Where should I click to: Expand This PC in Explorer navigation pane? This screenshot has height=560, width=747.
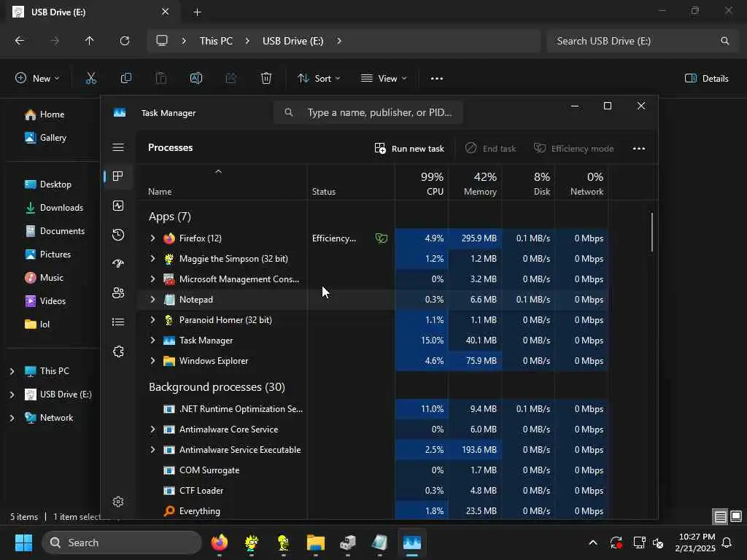tap(12, 371)
